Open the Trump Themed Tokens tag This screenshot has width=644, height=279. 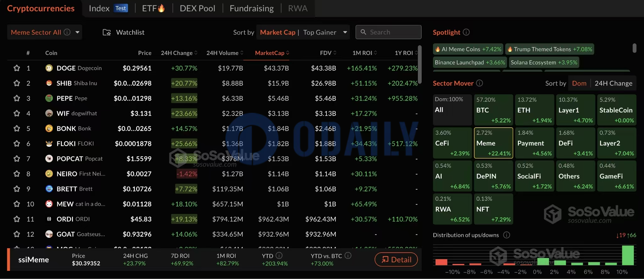(550, 49)
